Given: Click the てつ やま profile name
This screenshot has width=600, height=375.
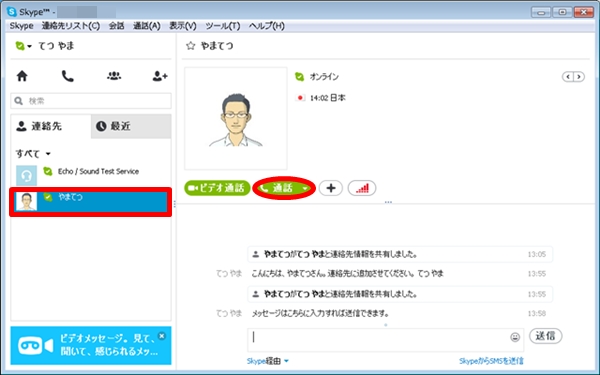Looking at the screenshot, I should pos(56,46).
